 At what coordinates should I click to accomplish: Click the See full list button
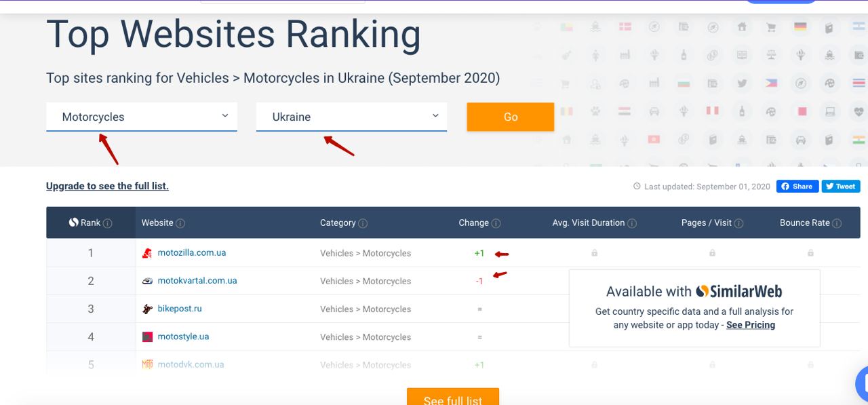453,397
